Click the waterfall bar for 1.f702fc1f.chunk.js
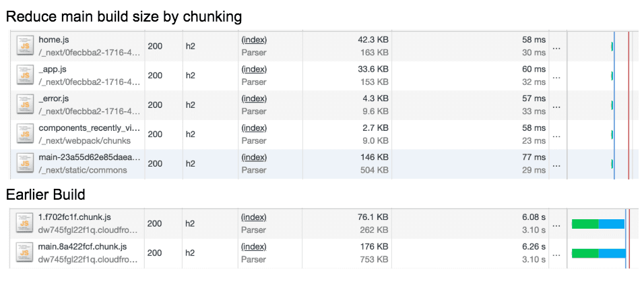Viewport: 644px width, 282px height. (x=598, y=224)
